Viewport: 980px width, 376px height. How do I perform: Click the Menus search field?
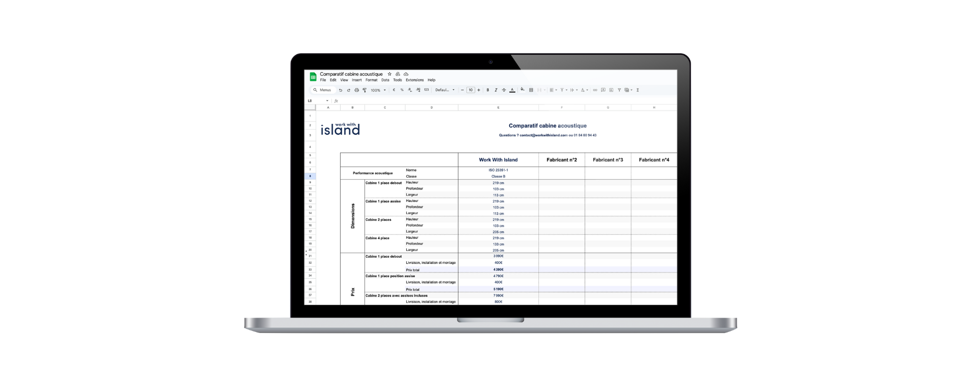pos(325,90)
